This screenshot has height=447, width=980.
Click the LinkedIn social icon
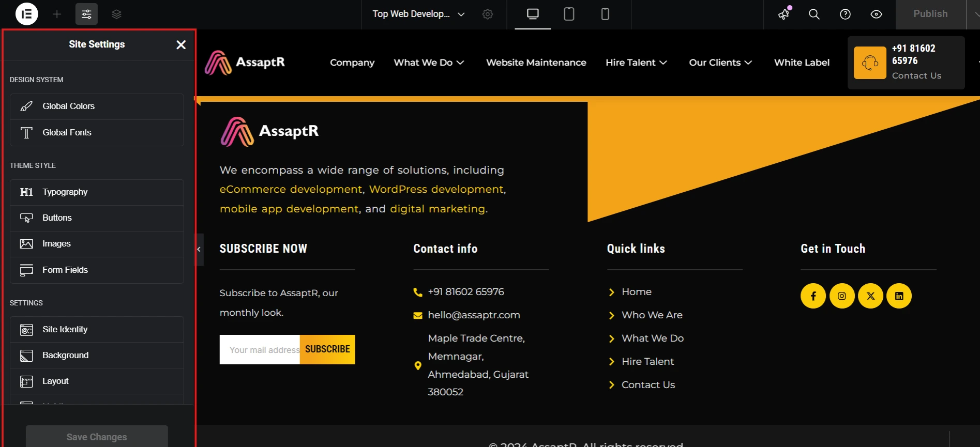click(x=899, y=296)
